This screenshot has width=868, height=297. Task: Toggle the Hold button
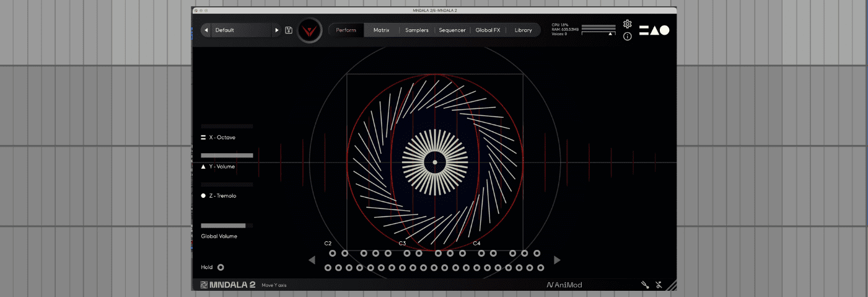[221, 267]
